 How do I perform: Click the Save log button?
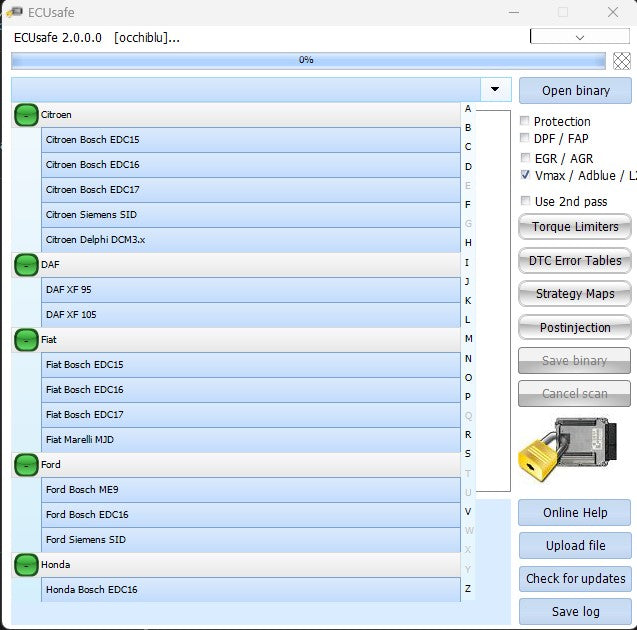pos(575,611)
